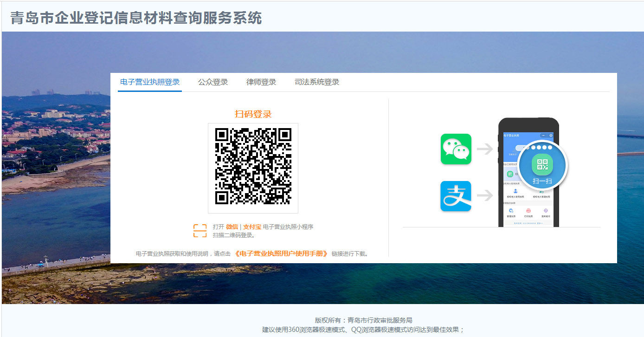
Task: Click the 授权他人使用执照 person icon
Action: click(x=515, y=191)
